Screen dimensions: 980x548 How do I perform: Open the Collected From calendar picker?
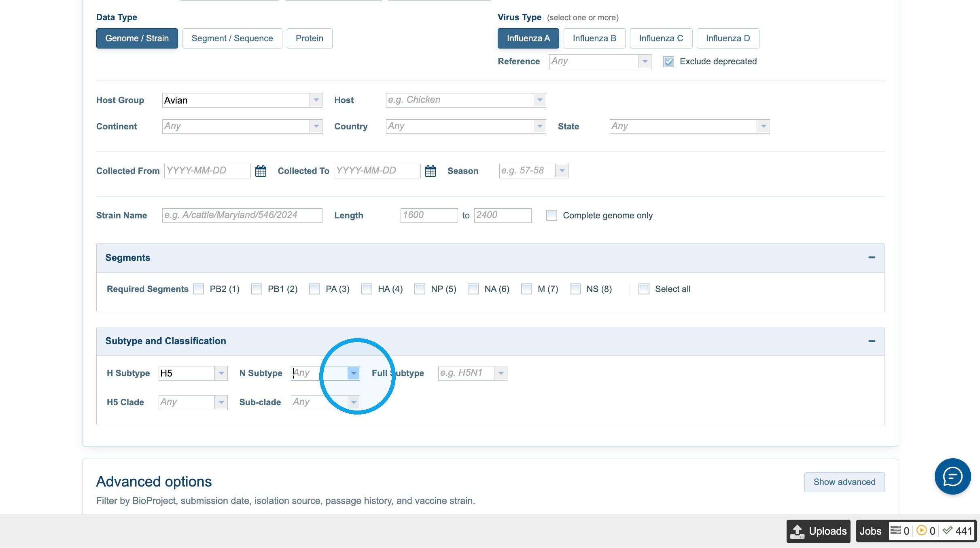tap(261, 171)
